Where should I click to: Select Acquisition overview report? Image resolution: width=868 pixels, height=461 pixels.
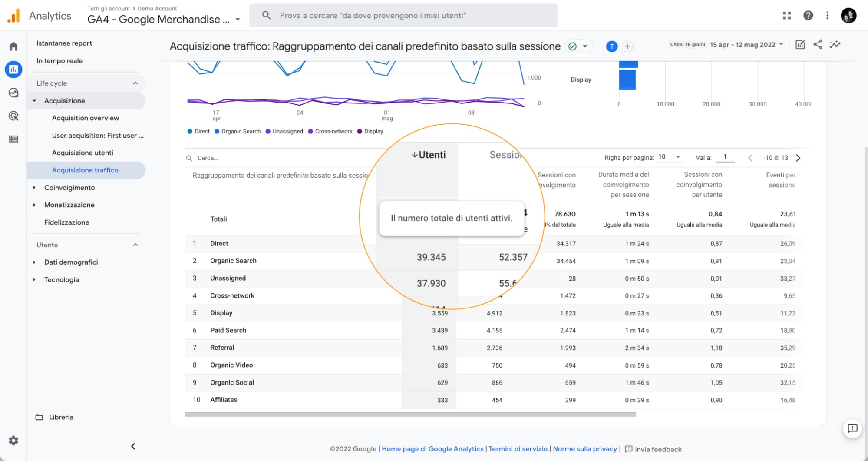point(86,118)
